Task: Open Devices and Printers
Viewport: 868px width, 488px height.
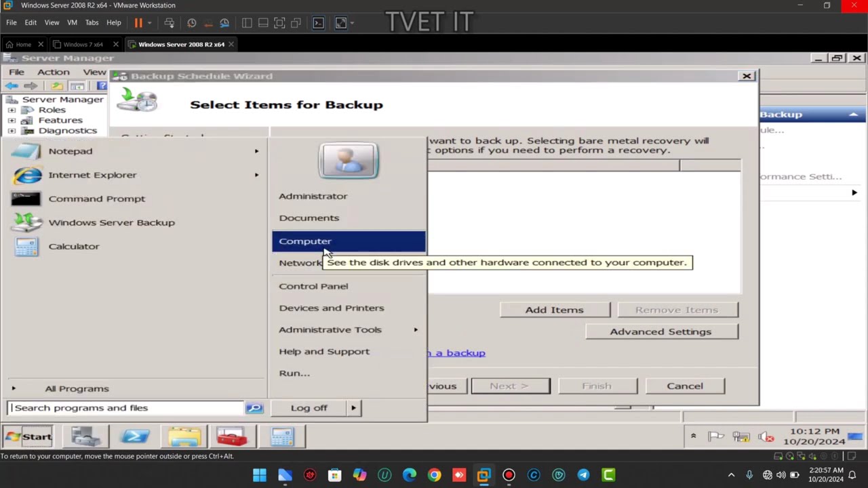Action: tap(332, 308)
